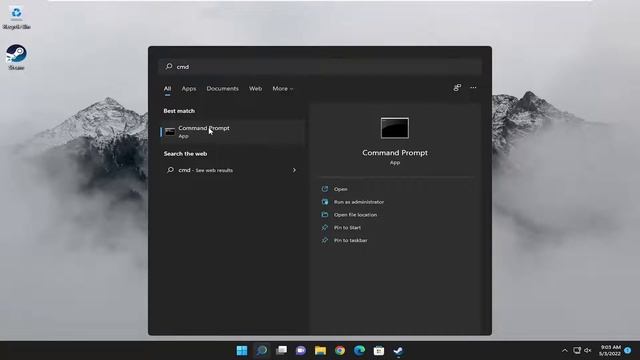Image resolution: width=640 pixels, height=360 pixels.
Task: Click the Search the web heading
Action: point(185,154)
